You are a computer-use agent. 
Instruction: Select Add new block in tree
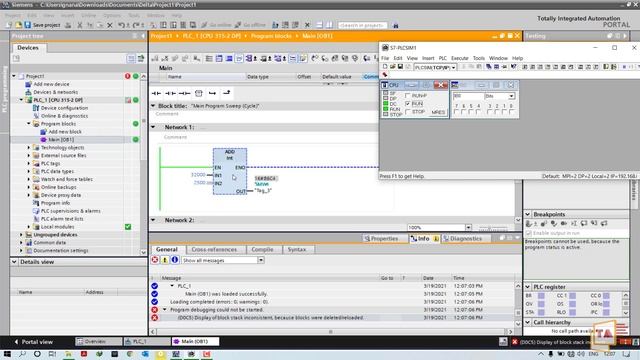coord(65,131)
